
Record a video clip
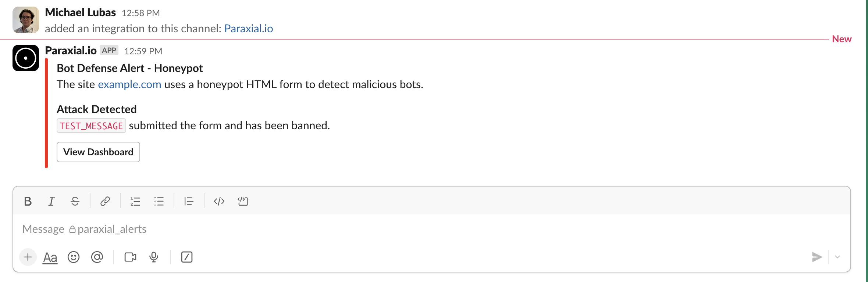[x=130, y=257]
